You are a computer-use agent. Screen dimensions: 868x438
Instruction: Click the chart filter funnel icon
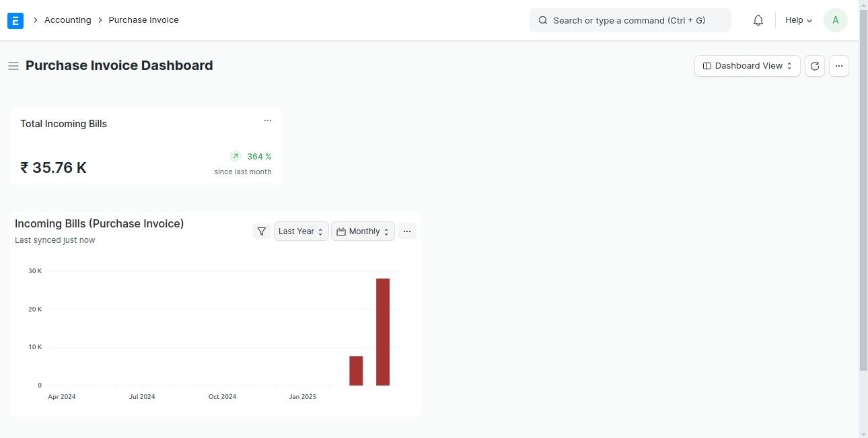pos(261,231)
